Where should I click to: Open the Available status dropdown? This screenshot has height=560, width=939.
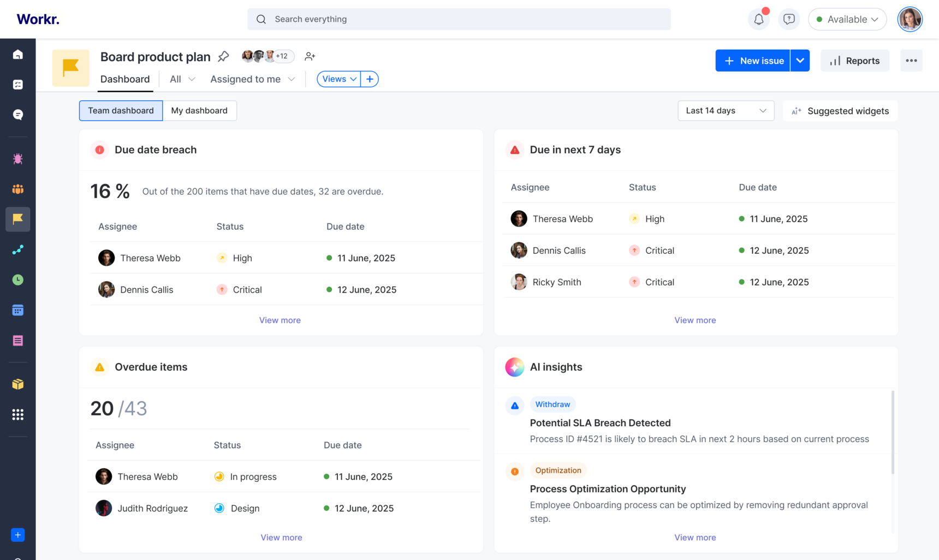pos(847,20)
